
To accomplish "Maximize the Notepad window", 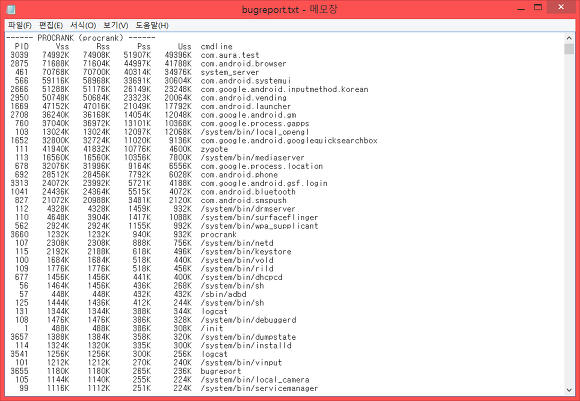I will tap(538, 8).
